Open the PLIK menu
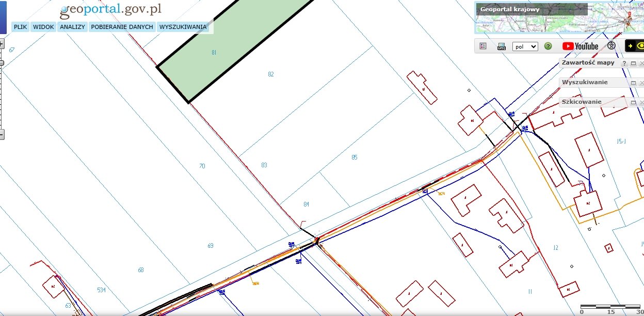644x316 pixels. point(21,27)
